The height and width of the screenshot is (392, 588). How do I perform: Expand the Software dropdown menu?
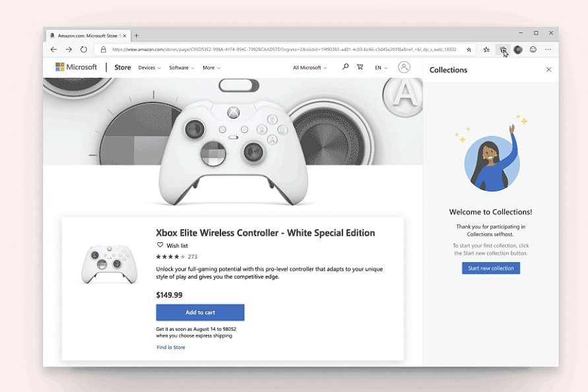181,67
